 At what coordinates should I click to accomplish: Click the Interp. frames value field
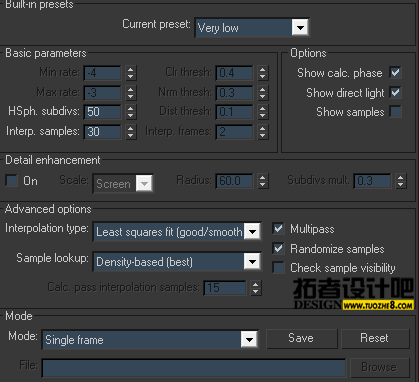tap(234, 132)
